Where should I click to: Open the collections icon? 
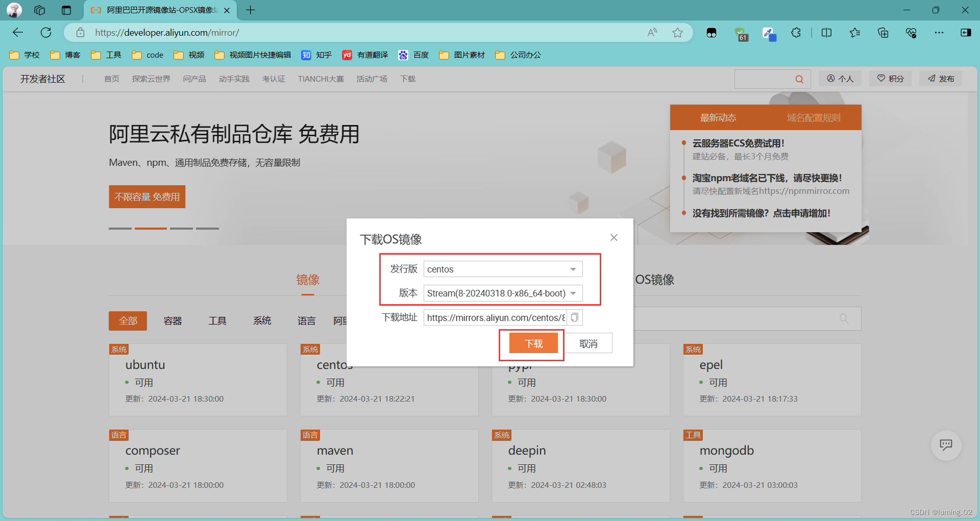click(x=883, y=33)
